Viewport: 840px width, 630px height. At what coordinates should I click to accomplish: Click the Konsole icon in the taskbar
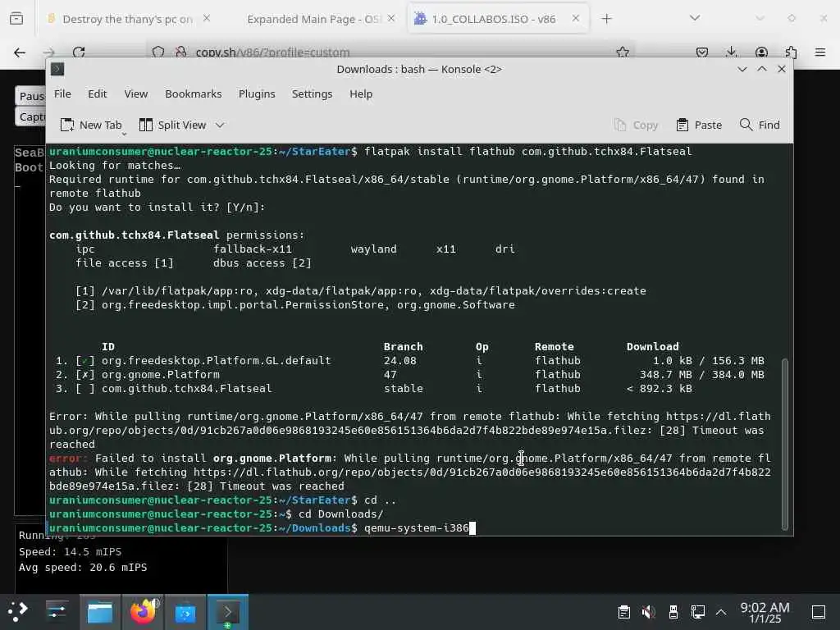[228, 612]
